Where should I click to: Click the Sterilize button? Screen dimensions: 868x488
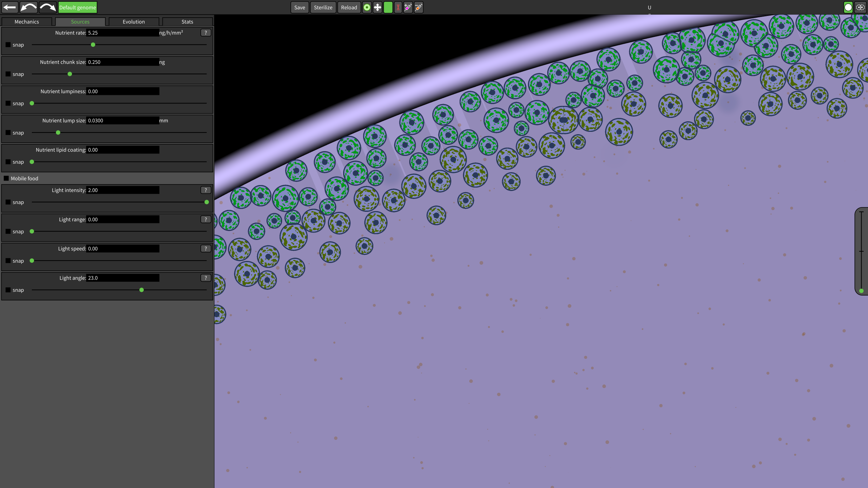click(323, 7)
